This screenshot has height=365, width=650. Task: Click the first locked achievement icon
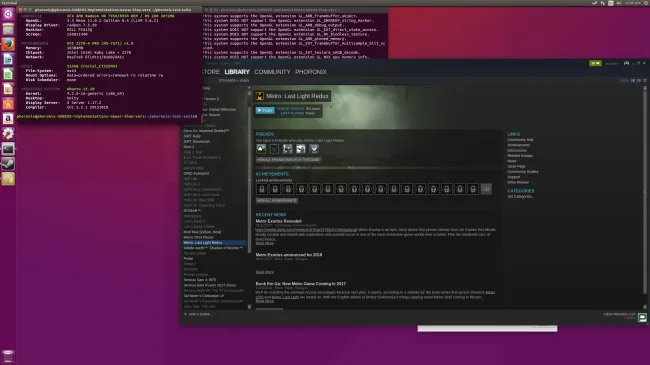pos(262,189)
